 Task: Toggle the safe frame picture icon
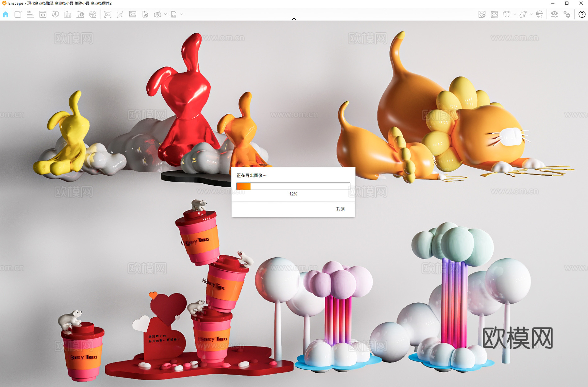coord(494,14)
